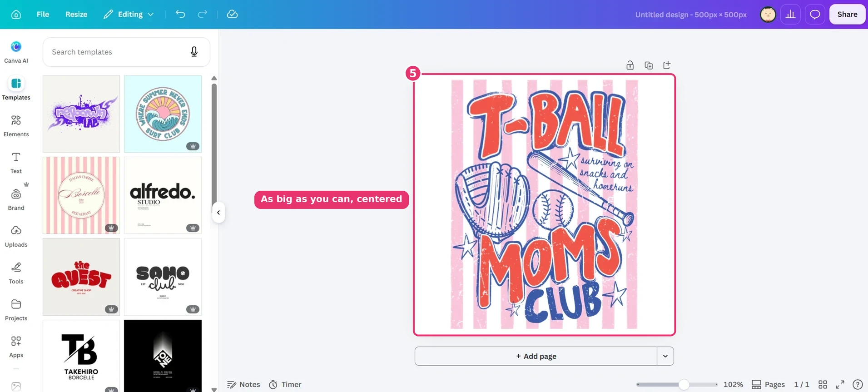Choose the Takehiro Borcelle TB template
The height and width of the screenshot is (392, 868).
pyautogui.click(x=81, y=356)
